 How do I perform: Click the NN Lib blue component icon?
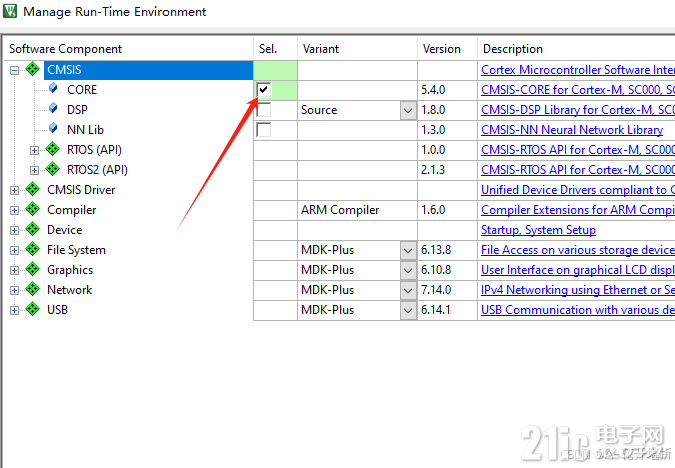click(x=53, y=128)
